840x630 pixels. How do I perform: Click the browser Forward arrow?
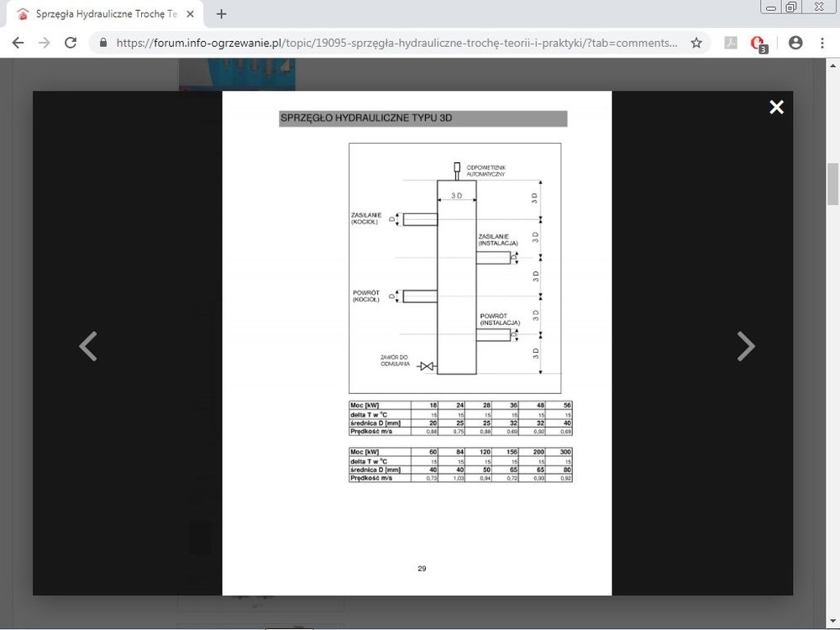pyautogui.click(x=44, y=43)
